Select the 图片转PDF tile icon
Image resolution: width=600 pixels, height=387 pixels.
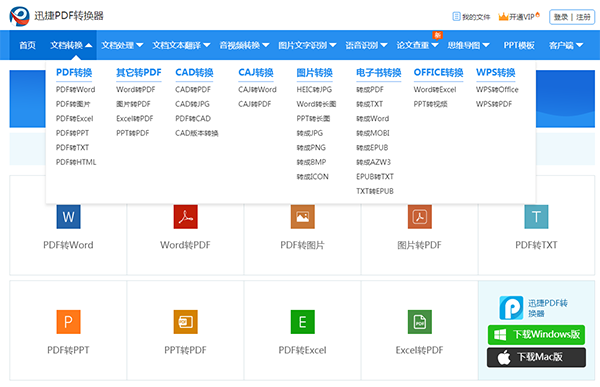(420, 217)
